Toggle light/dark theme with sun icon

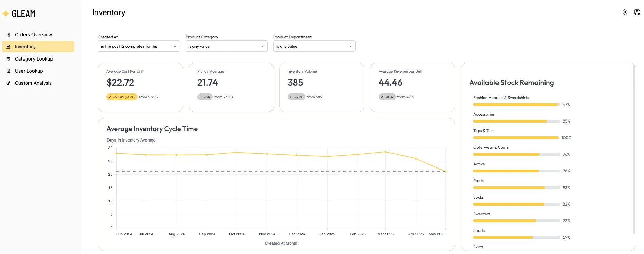pyautogui.click(x=624, y=12)
